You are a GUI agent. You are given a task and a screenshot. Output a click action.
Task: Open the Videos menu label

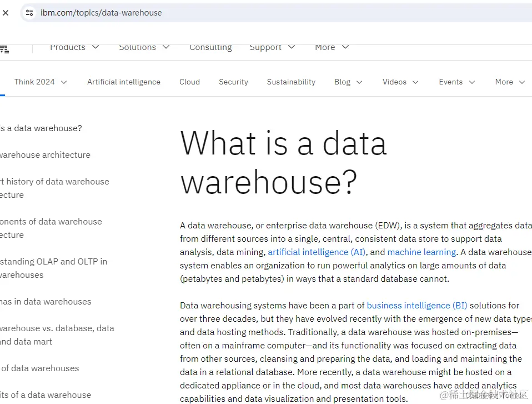pyautogui.click(x=394, y=82)
